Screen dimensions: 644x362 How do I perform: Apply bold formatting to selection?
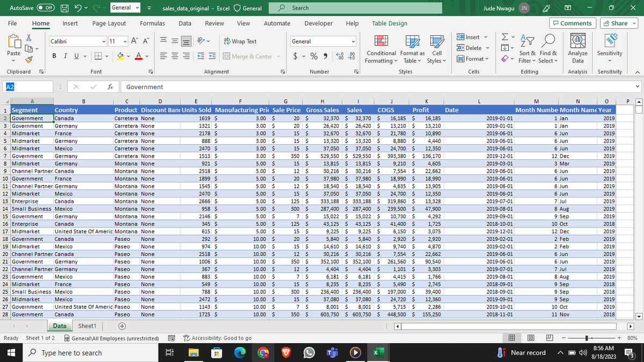54,55
